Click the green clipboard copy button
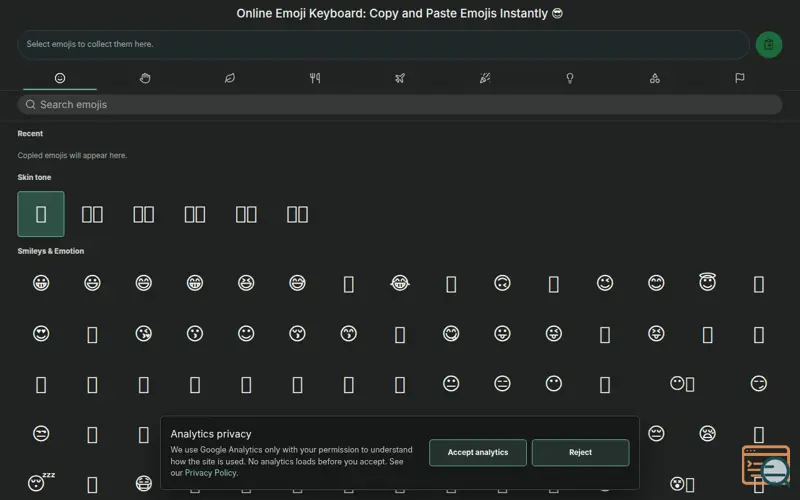The height and width of the screenshot is (500, 800). (x=768, y=45)
